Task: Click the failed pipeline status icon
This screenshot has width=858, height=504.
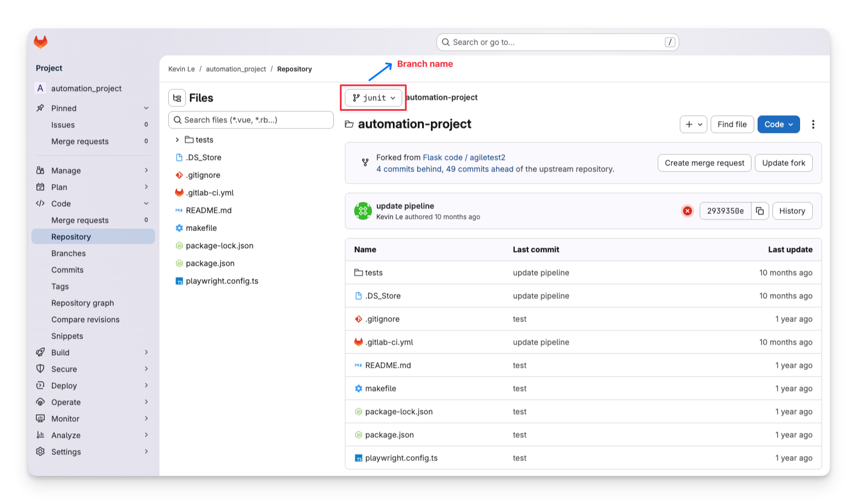Action: tap(687, 211)
